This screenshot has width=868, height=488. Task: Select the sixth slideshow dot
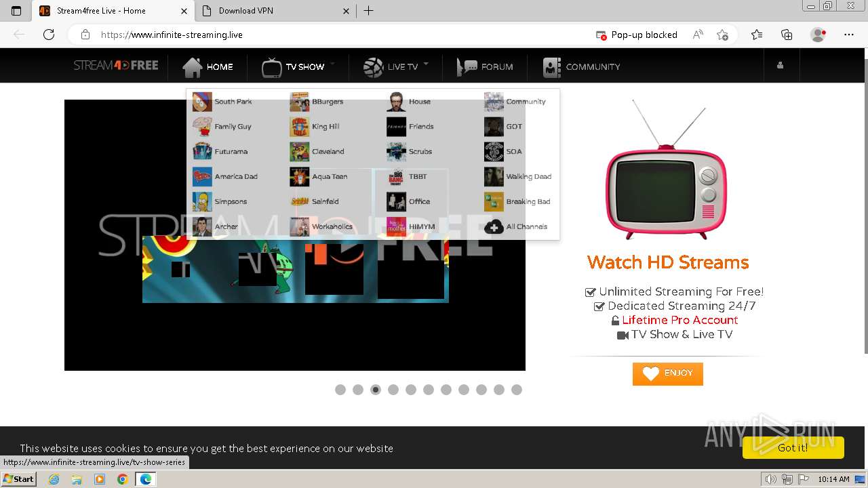(x=429, y=390)
